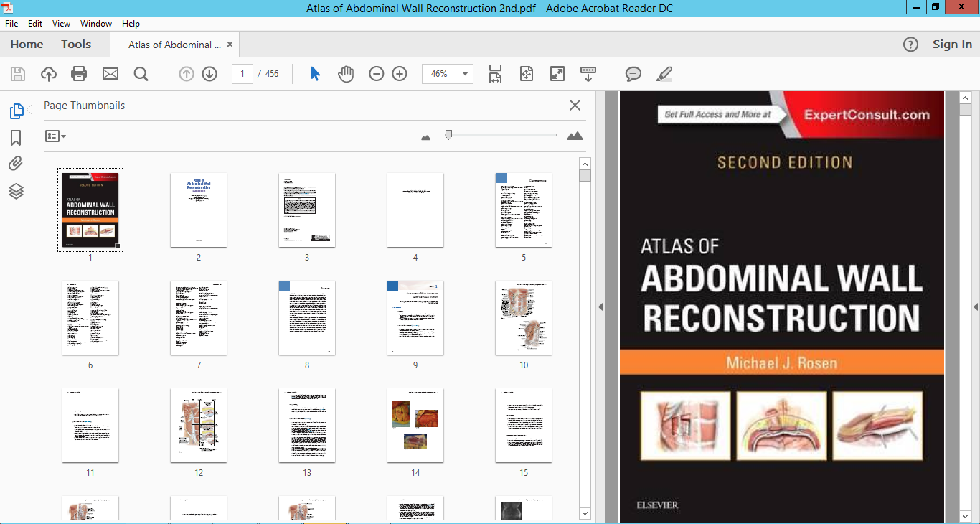
Task: Open the Layers sidebar panel
Action: [x=16, y=191]
